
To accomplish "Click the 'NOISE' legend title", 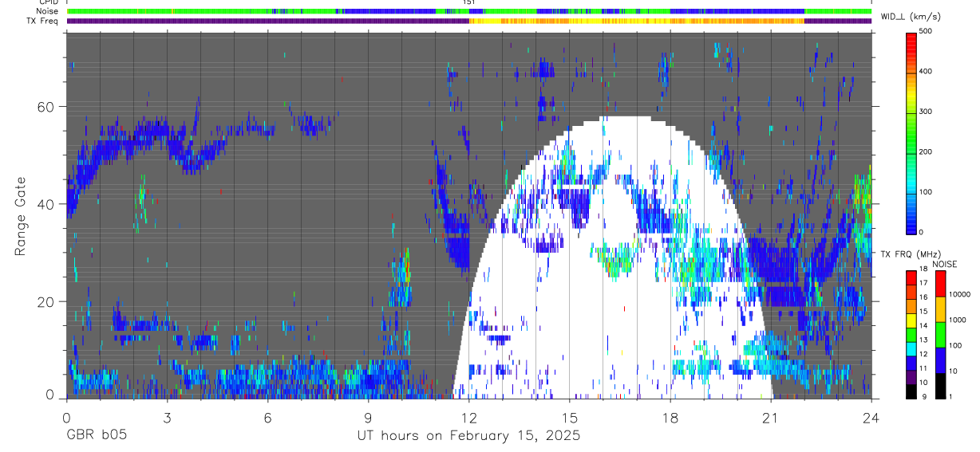I will coord(945,264).
